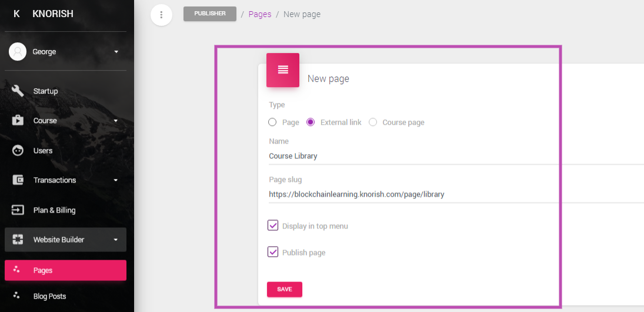This screenshot has width=644, height=312.
Task: Click the Publish page label text
Action: point(304,253)
